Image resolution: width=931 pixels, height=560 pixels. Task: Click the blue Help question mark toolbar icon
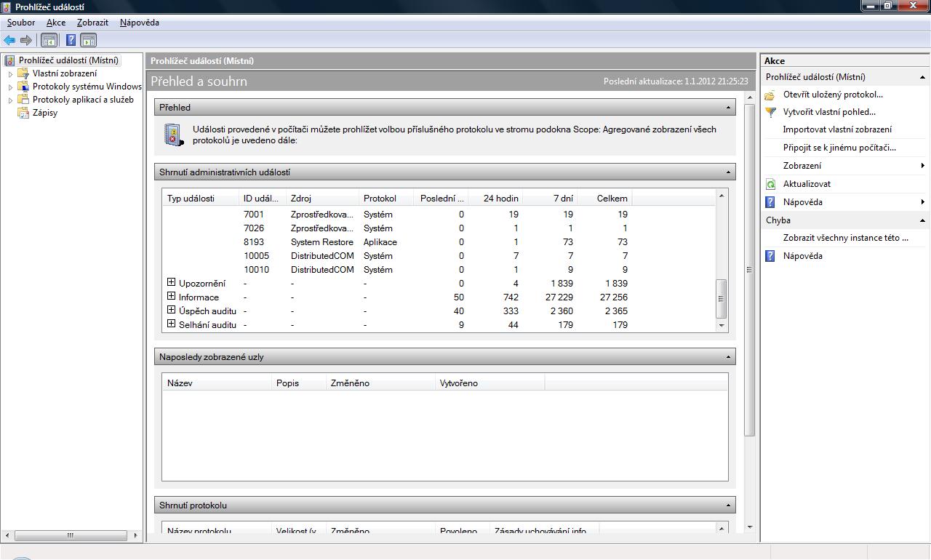71,41
